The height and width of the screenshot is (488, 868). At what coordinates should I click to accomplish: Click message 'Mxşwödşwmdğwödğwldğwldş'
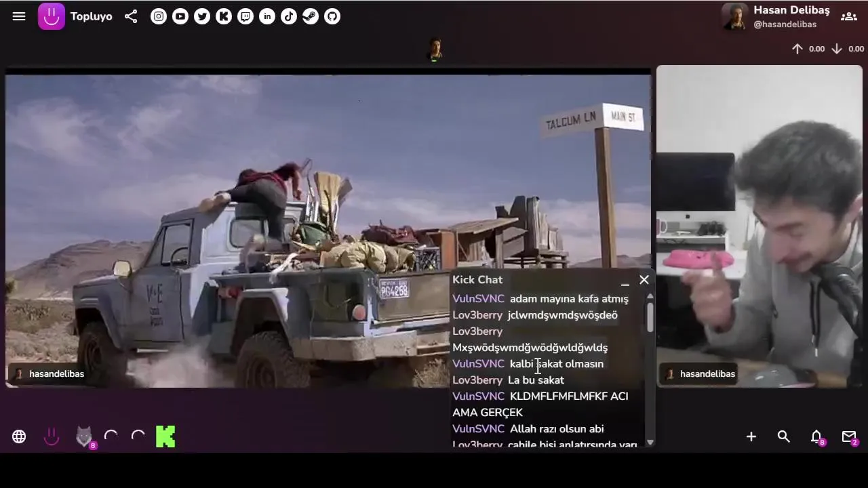point(530,348)
